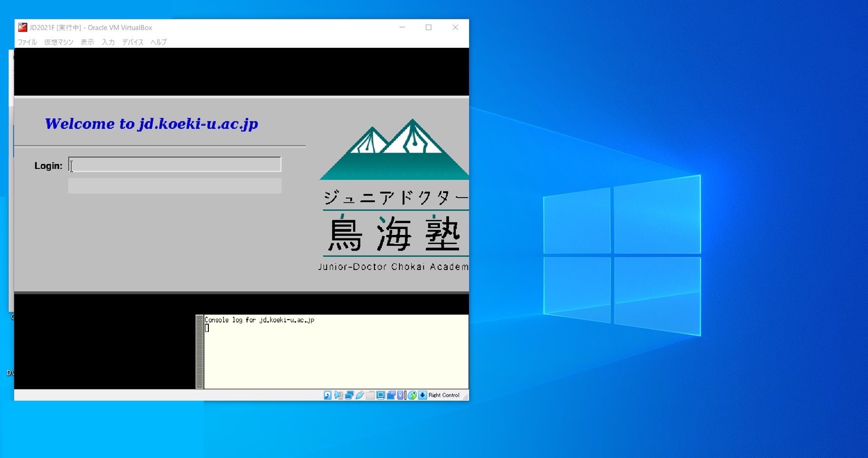The height and width of the screenshot is (458, 868).
Task: Click the keyboard capture arrow icon
Action: [x=423, y=395]
